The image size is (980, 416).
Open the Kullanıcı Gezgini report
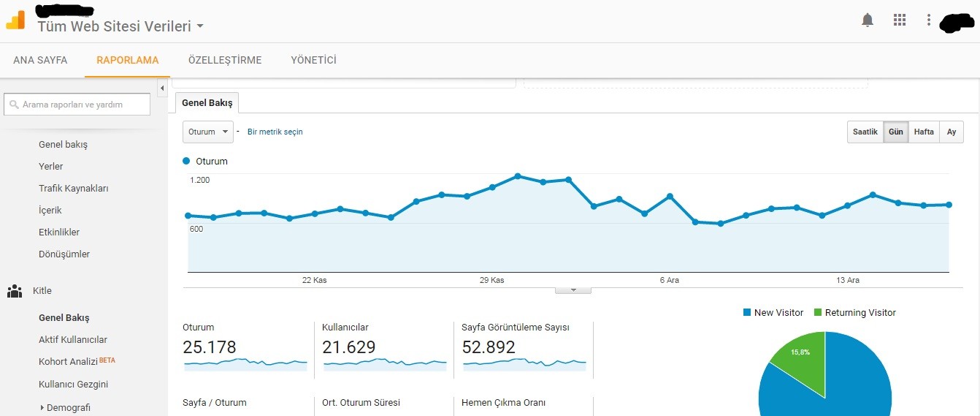pos(74,385)
